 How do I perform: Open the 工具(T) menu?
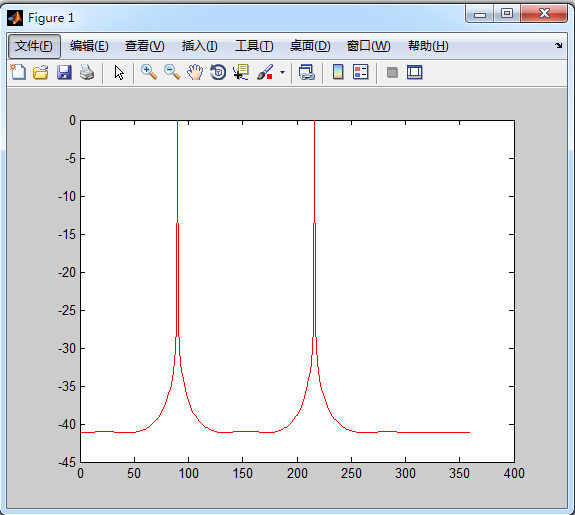pos(254,46)
